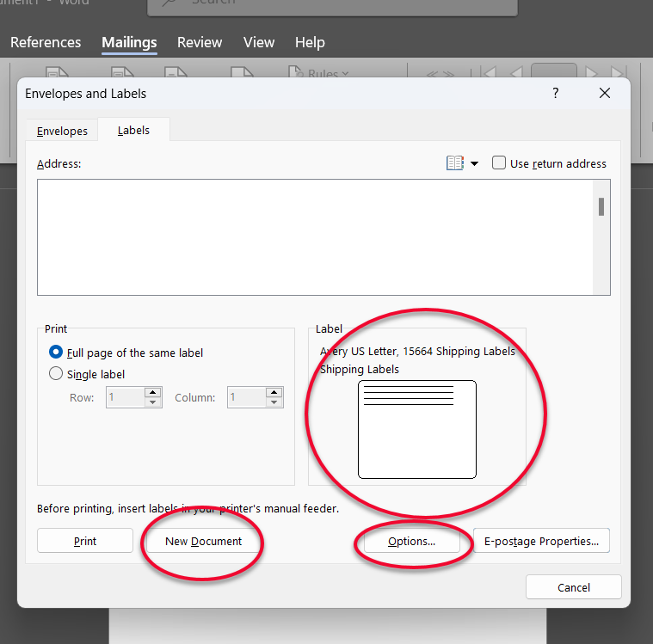Open the Address Book icon beside Address
Viewport: 653px width, 644px height.
[x=455, y=163]
